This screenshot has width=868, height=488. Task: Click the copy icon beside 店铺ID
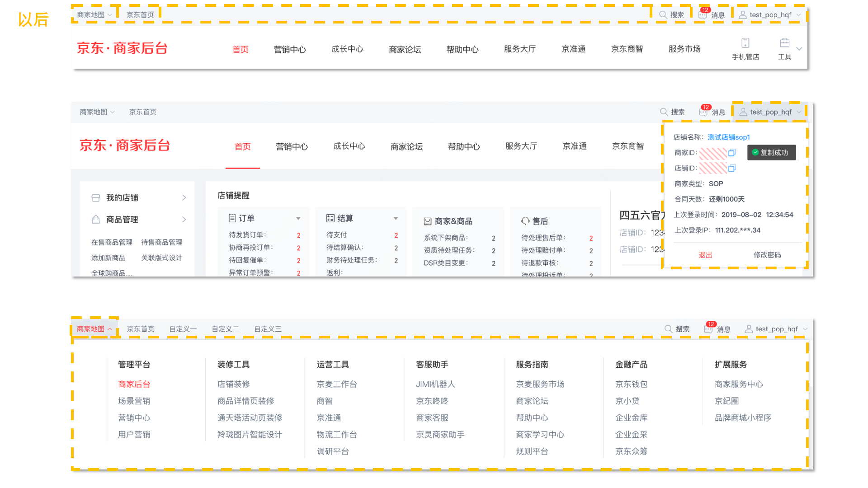(x=732, y=168)
